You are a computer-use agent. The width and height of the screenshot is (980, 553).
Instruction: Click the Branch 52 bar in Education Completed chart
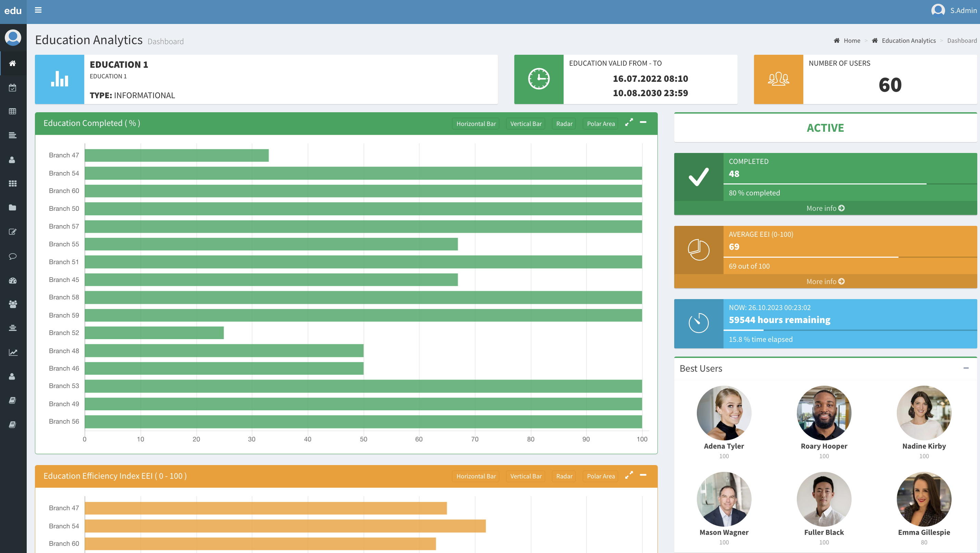pos(154,333)
